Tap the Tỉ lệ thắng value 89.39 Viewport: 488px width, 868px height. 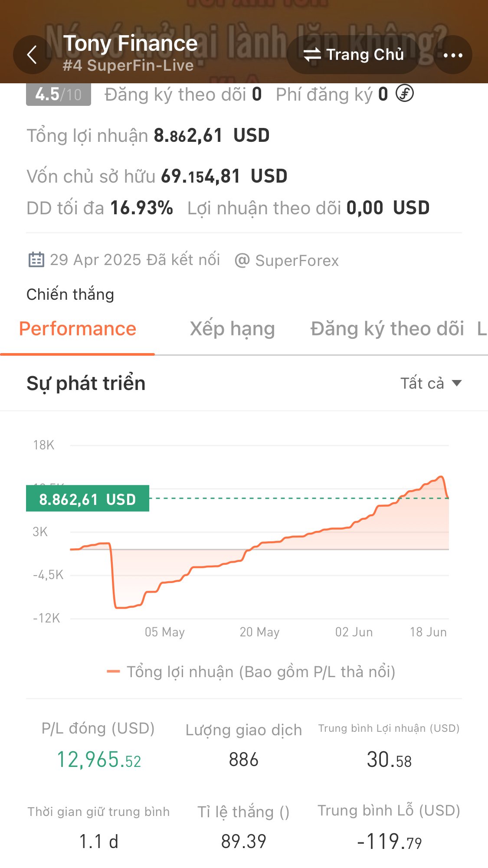(x=243, y=842)
